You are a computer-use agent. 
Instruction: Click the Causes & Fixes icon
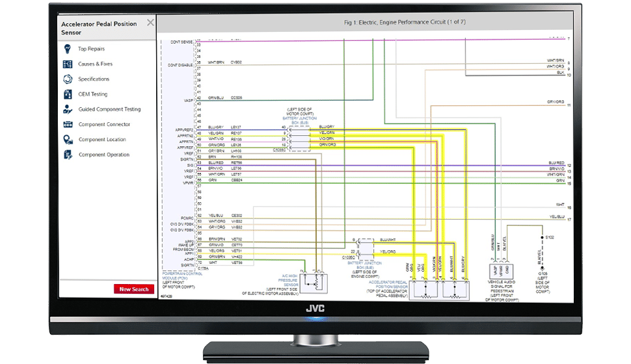point(68,64)
